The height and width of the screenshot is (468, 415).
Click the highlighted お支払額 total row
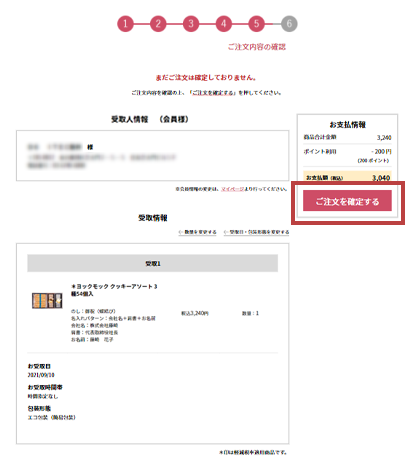[347, 177]
